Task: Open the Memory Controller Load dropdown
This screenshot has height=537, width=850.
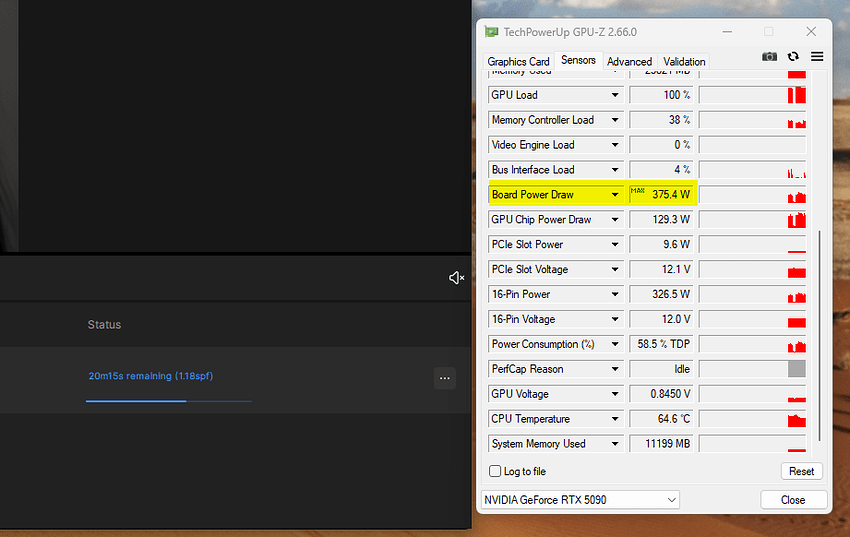Action: tap(615, 120)
